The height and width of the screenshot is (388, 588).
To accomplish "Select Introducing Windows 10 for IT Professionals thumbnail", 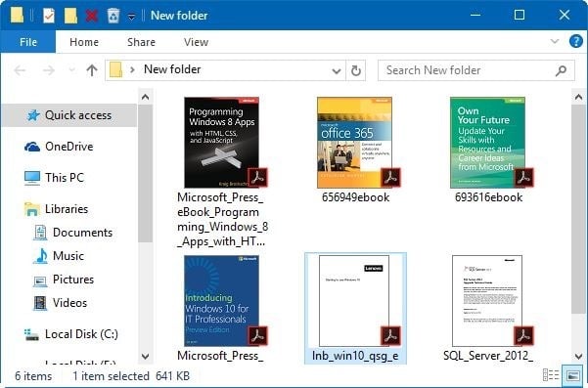I will [x=221, y=301].
